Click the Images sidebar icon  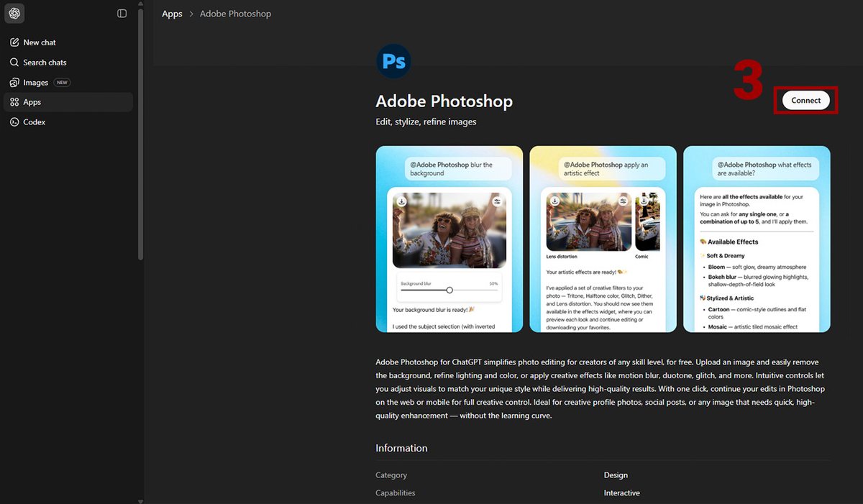tap(14, 83)
